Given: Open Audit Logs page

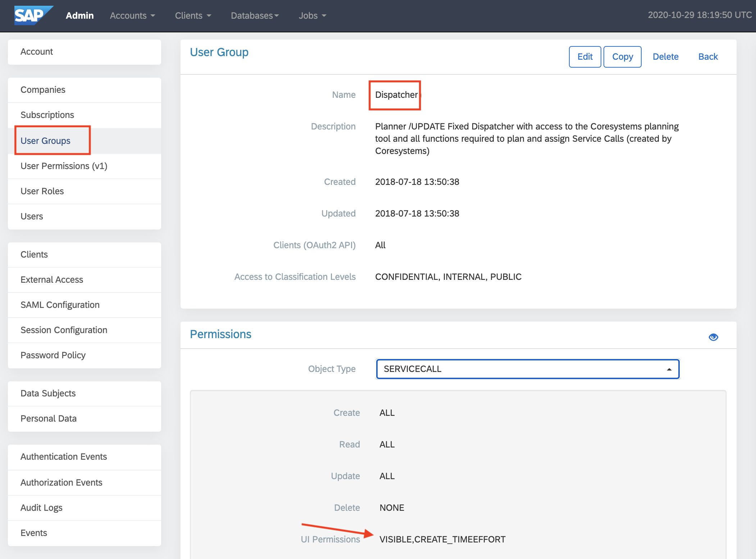Looking at the screenshot, I should coord(41,508).
